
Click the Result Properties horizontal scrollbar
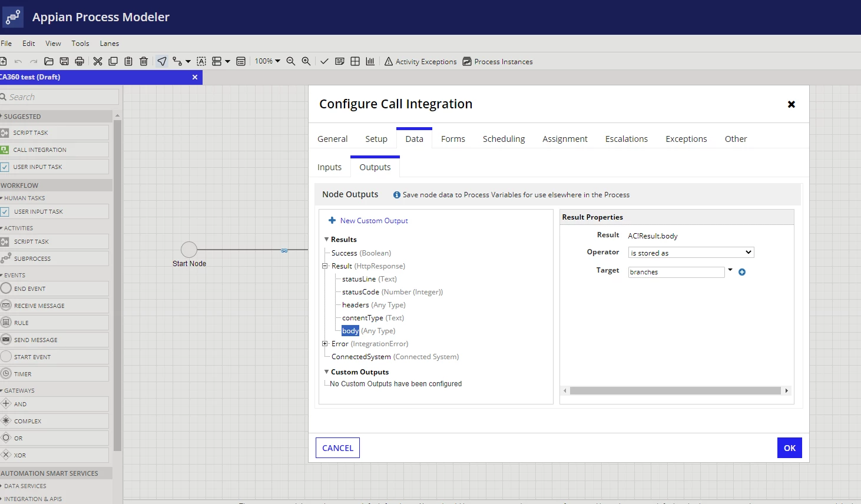[675, 391]
